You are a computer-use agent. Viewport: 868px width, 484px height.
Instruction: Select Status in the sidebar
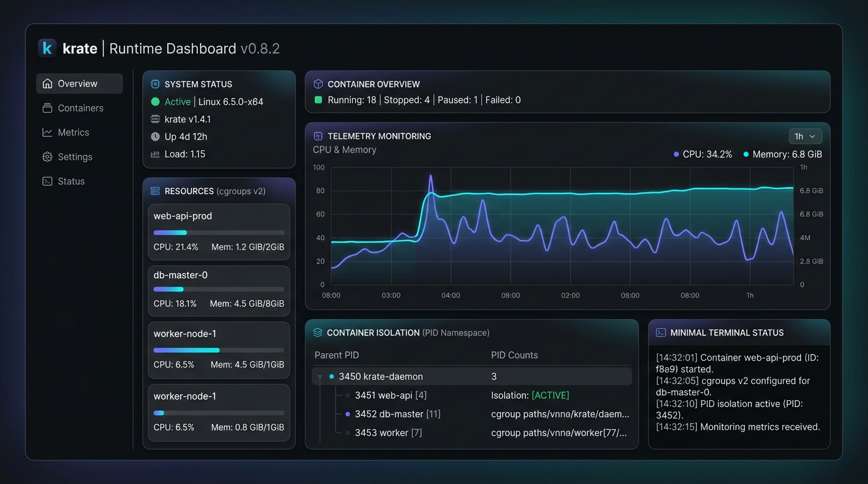[79, 181]
